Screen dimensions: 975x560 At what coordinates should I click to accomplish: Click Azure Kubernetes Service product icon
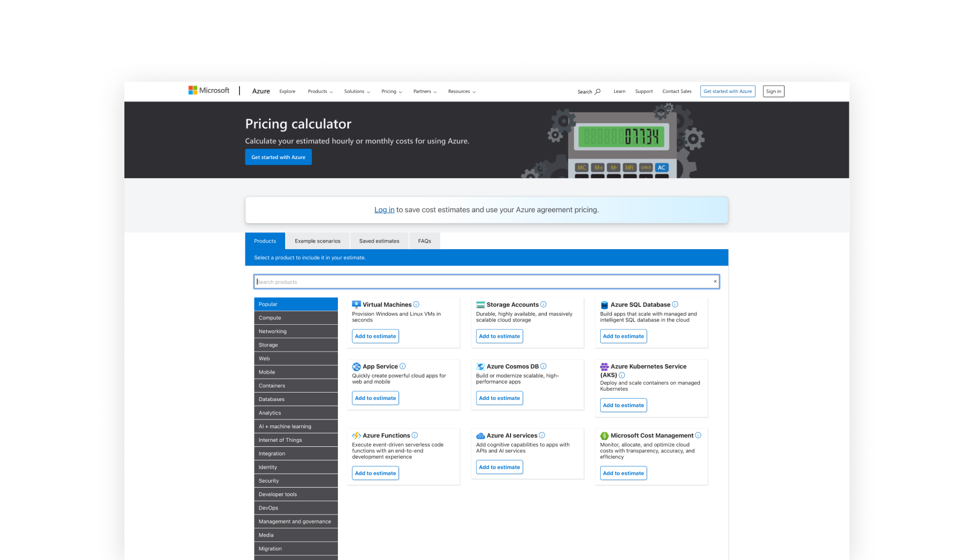click(x=605, y=367)
